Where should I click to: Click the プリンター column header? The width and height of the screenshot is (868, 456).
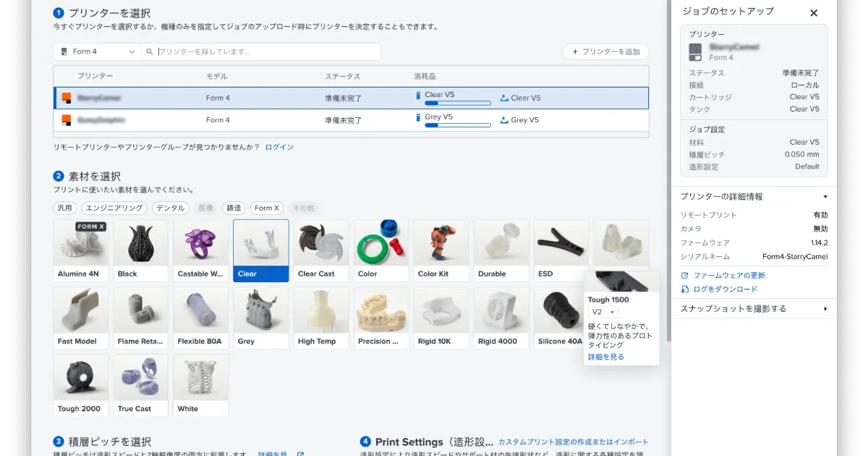pyautogui.click(x=95, y=76)
